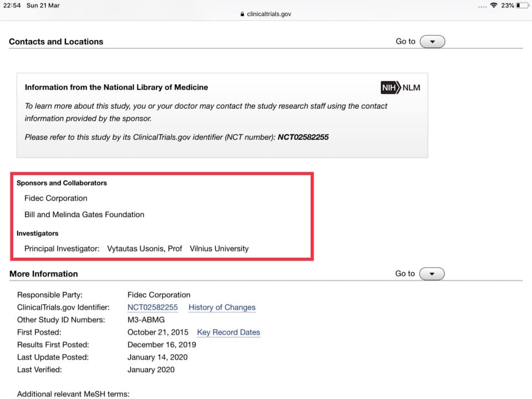Click Bill and Melinda Gates Foundation text
Viewport: 532px width, 399px height.
84,214
